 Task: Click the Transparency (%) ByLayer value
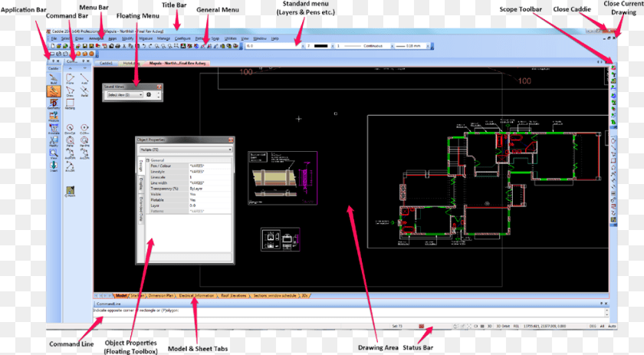point(210,189)
